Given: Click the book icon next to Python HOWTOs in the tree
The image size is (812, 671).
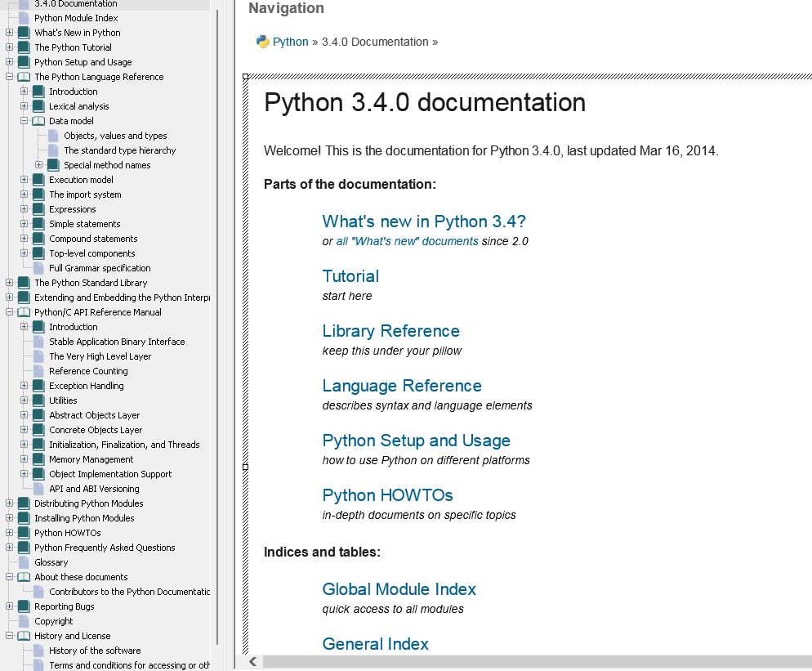Looking at the screenshot, I should click(x=24, y=533).
